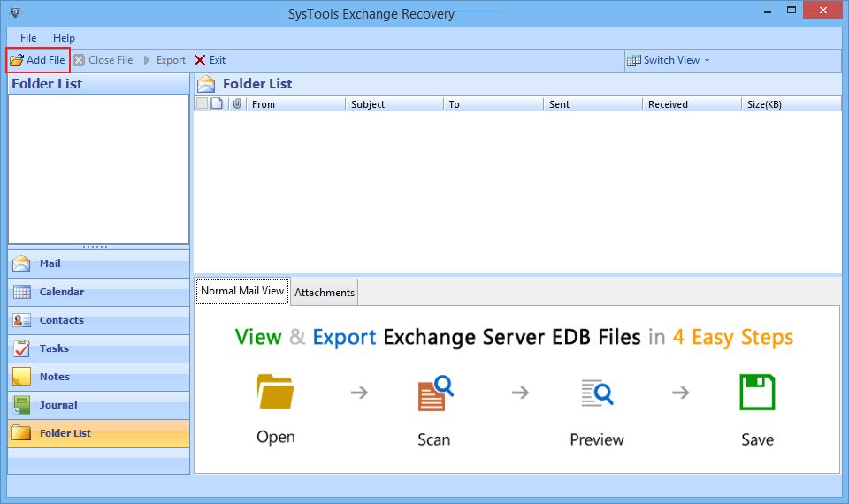The width and height of the screenshot is (849, 504).
Task: Click the attachment paperclip column header
Action: pyautogui.click(x=237, y=103)
